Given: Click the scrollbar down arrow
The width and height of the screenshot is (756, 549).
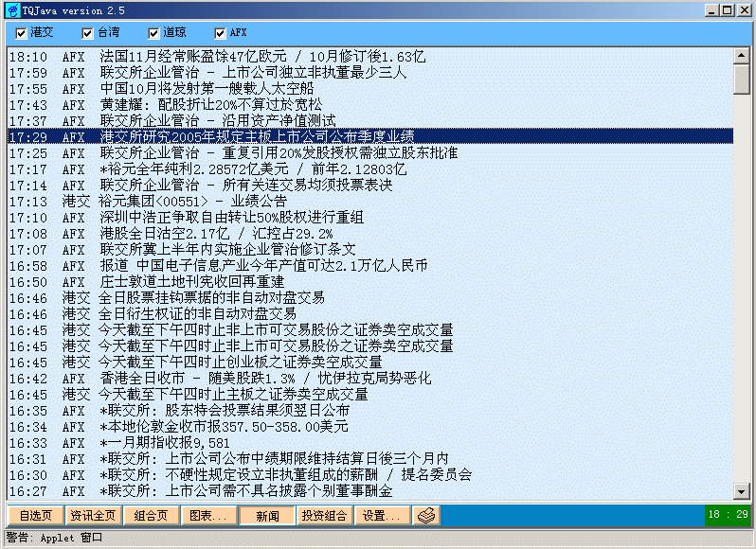Looking at the screenshot, I should click(742, 491).
